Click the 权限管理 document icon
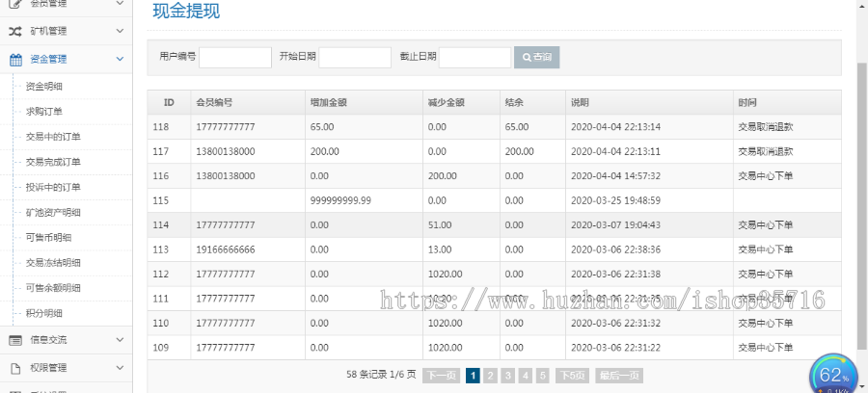This screenshot has width=868, height=393. pyautogui.click(x=15, y=367)
